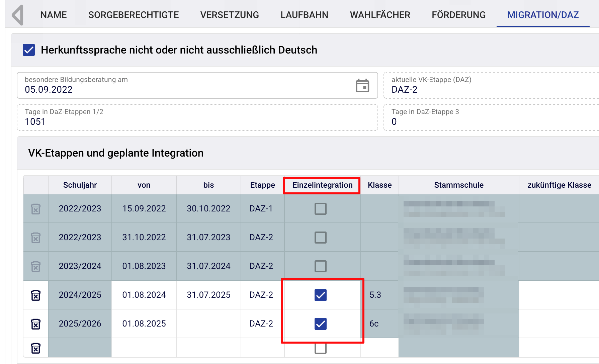Delete the 2024/2025 row via trash icon

click(36, 295)
